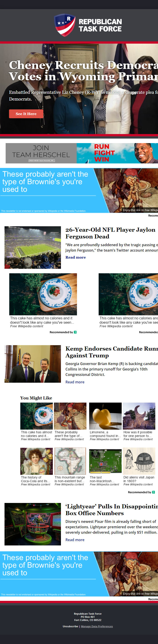158x644 pixels.
Task: Click the Unsubscribe link in footer
Action: (70, 626)
